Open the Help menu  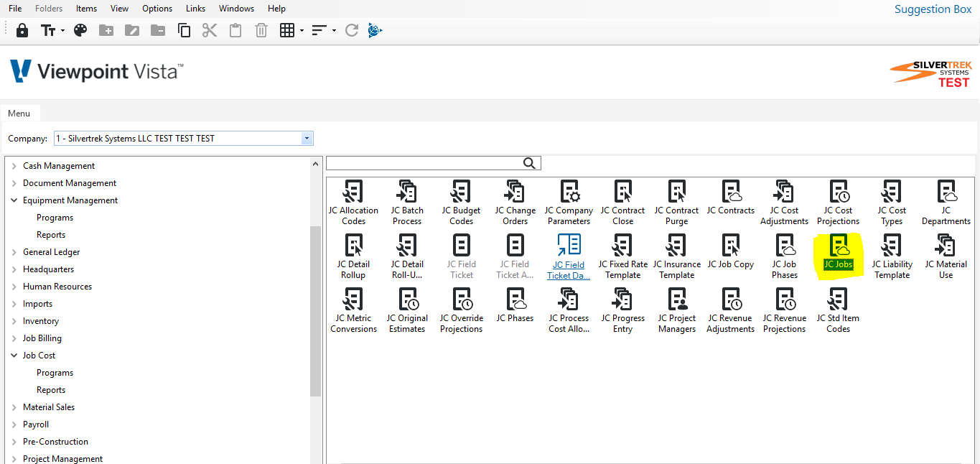[x=276, y=9]
